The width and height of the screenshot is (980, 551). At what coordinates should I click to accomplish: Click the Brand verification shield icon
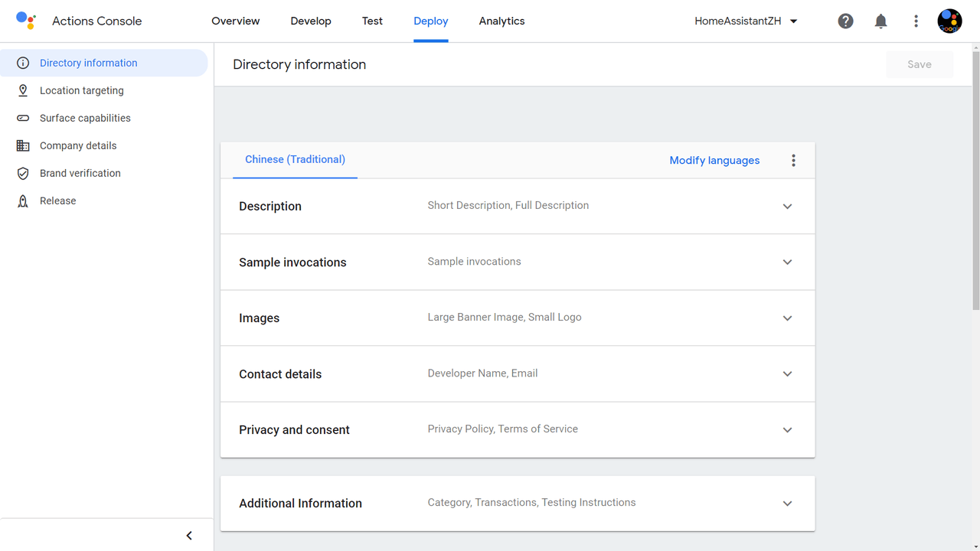[x=23, y=173]
